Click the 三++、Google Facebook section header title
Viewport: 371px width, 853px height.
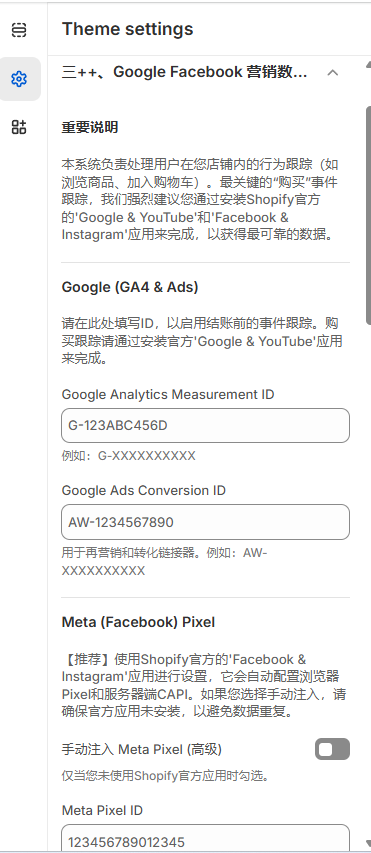[x=184, y=72]
